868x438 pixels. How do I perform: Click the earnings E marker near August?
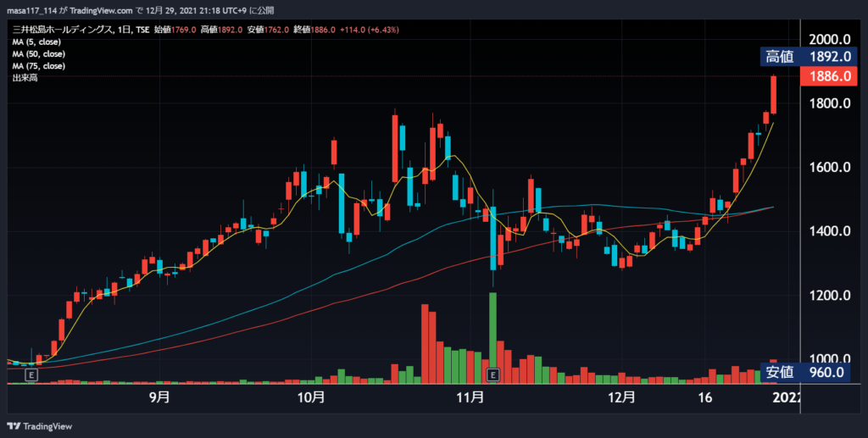click(x=32, y=375)
